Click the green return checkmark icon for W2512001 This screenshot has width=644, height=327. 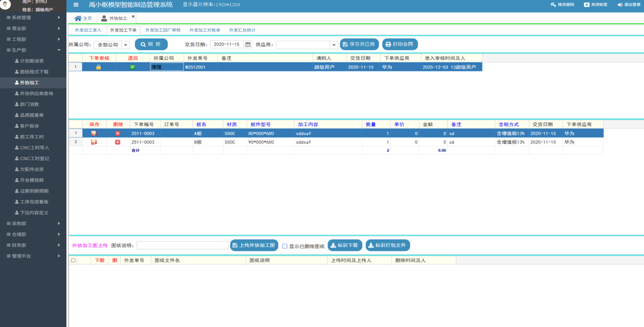(x=132, y=67)
